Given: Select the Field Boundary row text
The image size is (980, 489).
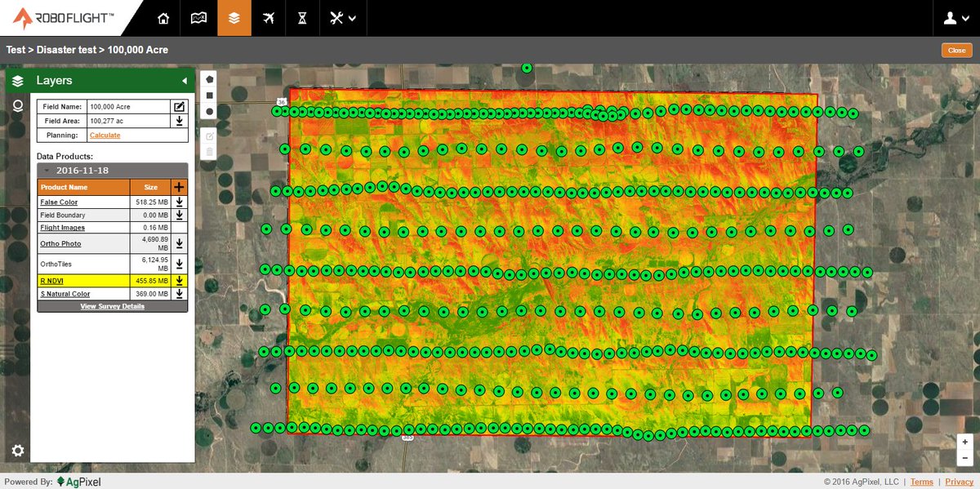Looking at the screenshot, I should click(63, 215).
